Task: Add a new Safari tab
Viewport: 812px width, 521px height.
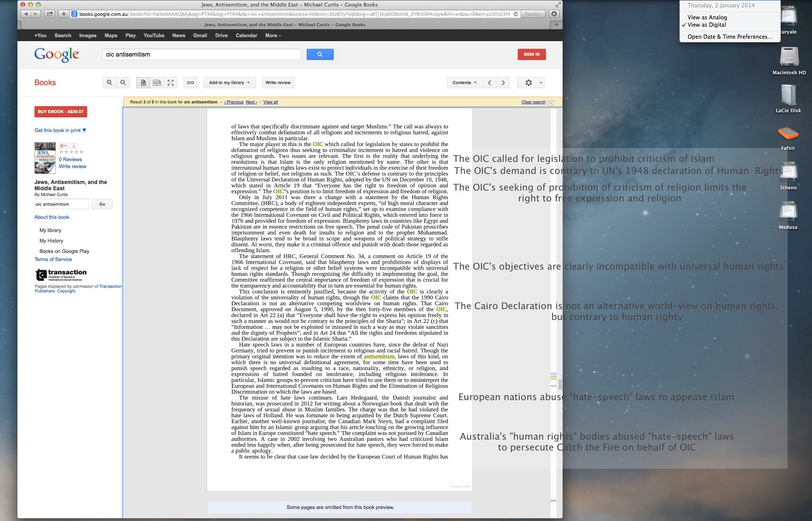Action: pyautogui.click(x=556, y=24)
